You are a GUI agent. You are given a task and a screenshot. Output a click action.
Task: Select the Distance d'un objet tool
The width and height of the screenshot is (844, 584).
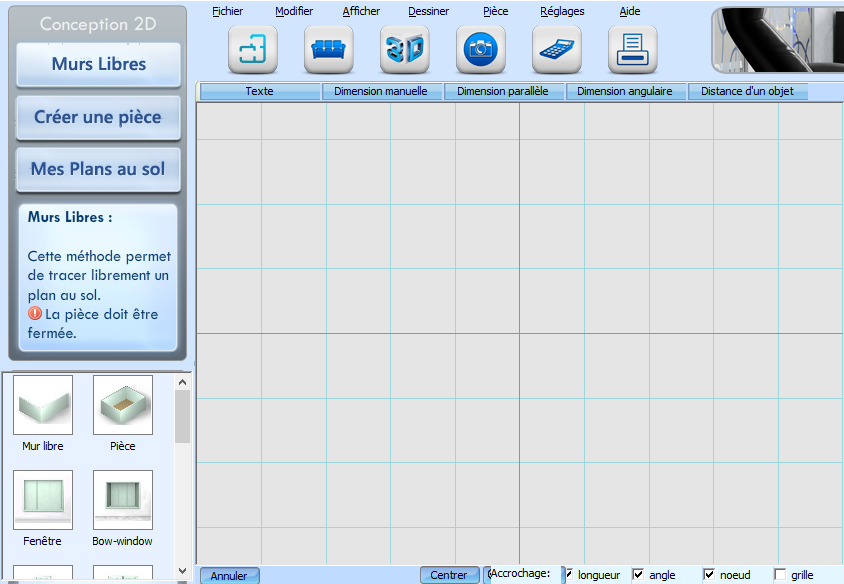pyautogui.click(x=748, y=92)
